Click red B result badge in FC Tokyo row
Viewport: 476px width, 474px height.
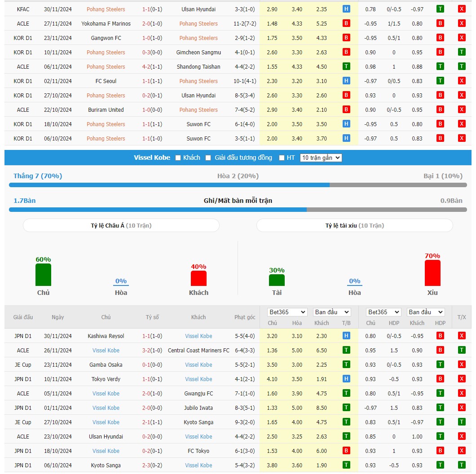point(346,451)
